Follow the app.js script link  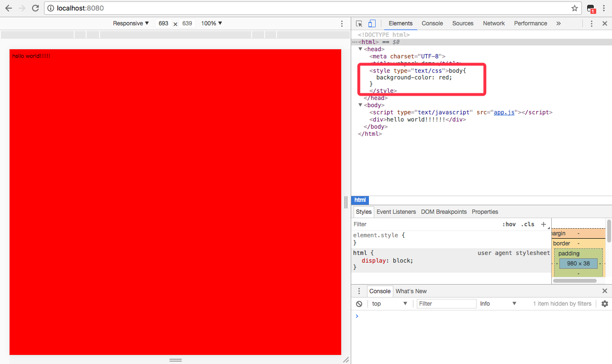(x=504, y=112)
